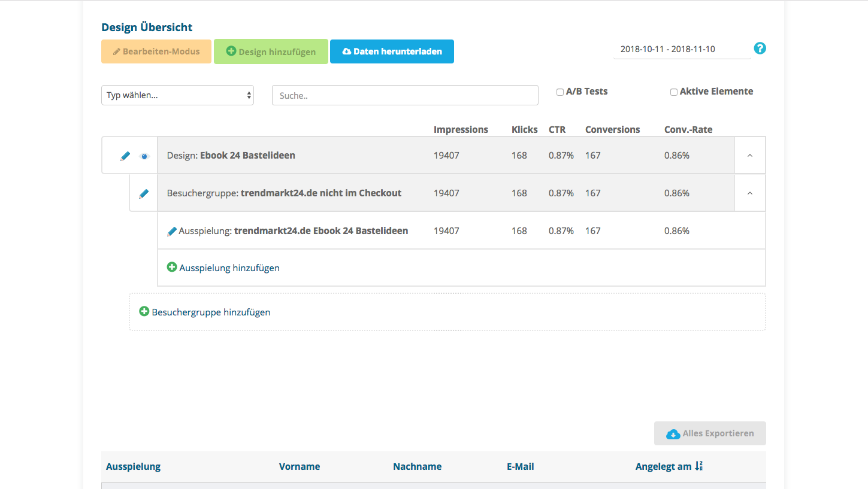Click the Bearbeiten-Modus button
The height and width of the screenshot is (489, 868).
coord(156,51)
